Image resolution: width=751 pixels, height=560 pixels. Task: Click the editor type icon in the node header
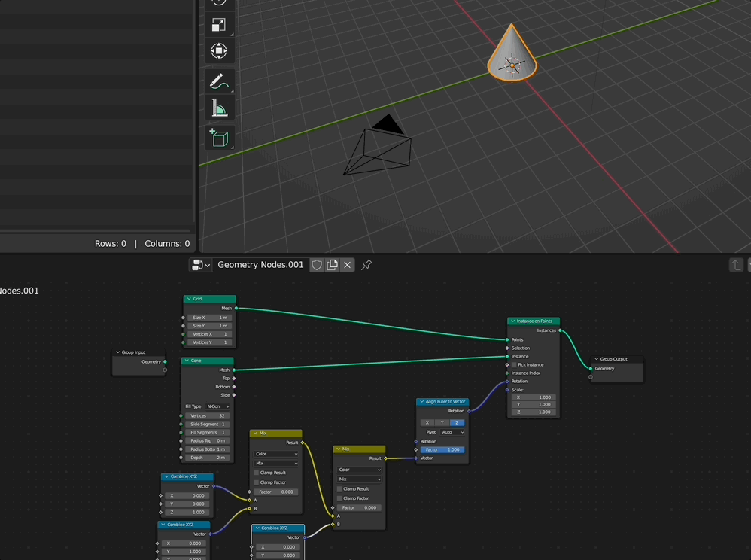coord(196,264)
